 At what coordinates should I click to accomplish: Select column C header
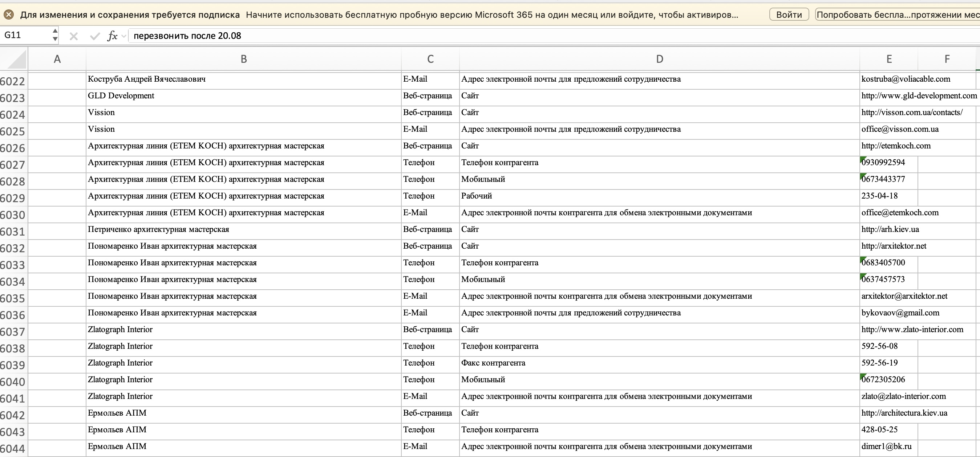430,59
